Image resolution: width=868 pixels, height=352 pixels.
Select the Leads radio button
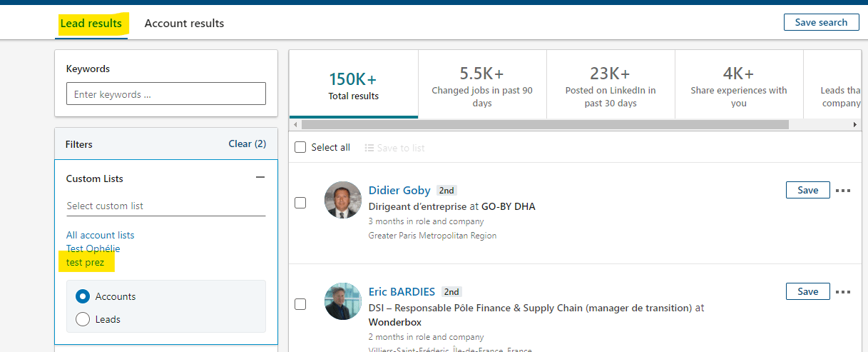tap(83, 319)
